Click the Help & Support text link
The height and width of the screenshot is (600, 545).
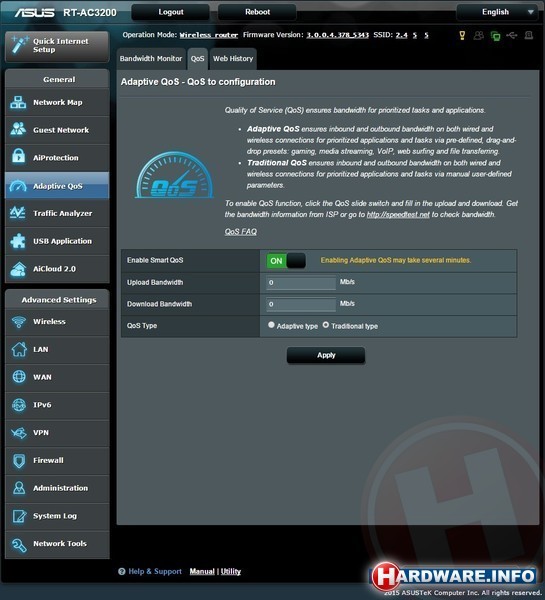[x=155, y=571]
